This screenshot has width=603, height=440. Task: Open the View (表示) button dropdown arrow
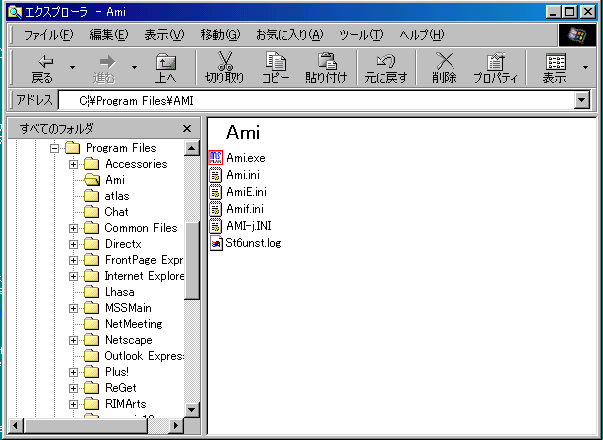(585, 68)
